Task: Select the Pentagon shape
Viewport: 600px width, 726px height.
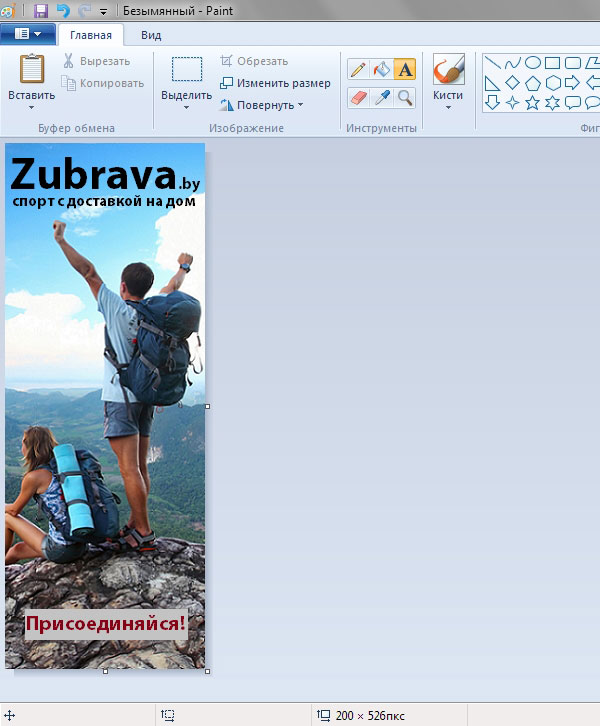Action: [x=533, y=83]
